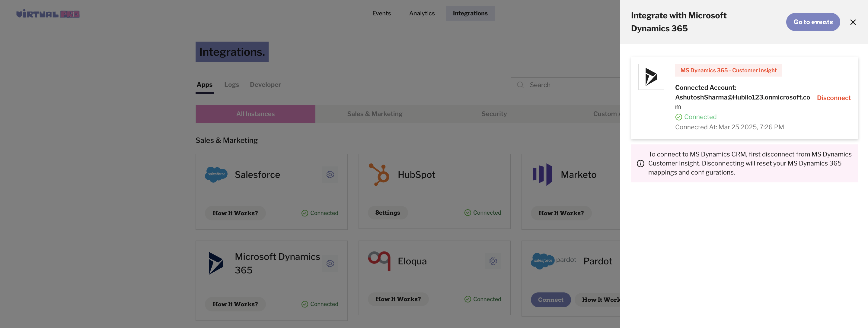
Task: Open Eloqua settings gear icon
Action: [x=493, y=261]
